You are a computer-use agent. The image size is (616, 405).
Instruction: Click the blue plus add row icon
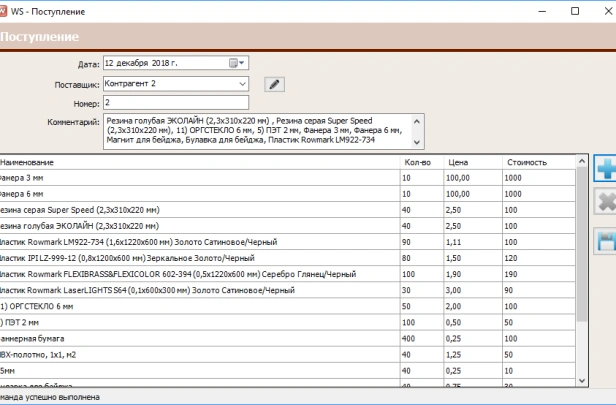605,170
